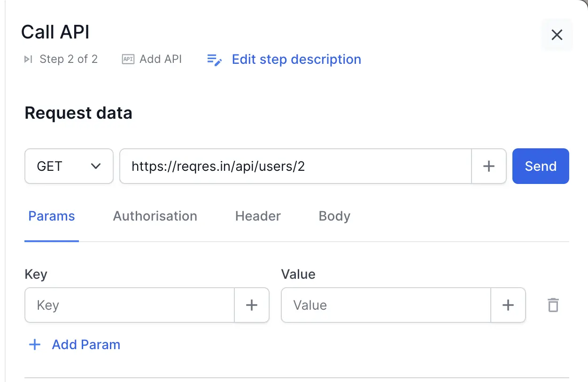Image resolution: width=588 pixels, height=382 pixels.
Task: Click the plus icon in the Value field
Action: 508,305
